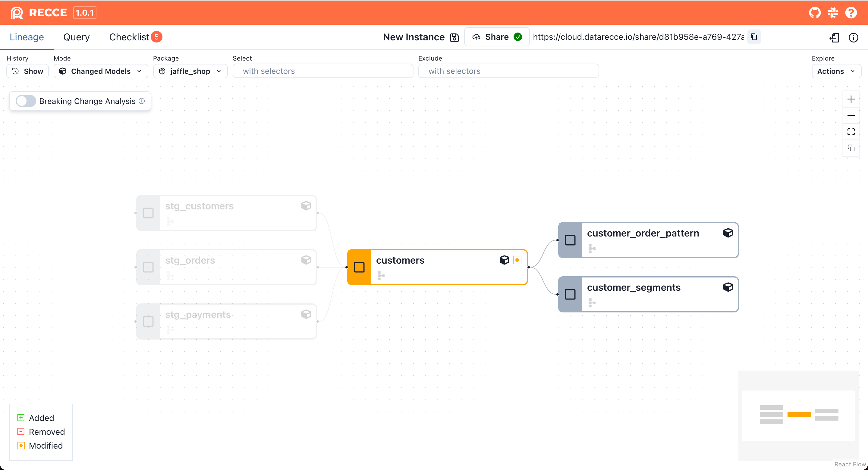Open the Changed Models mode dropdown
Image resolution: width=868 pixels, height=470 pixels.
[100, 71]
